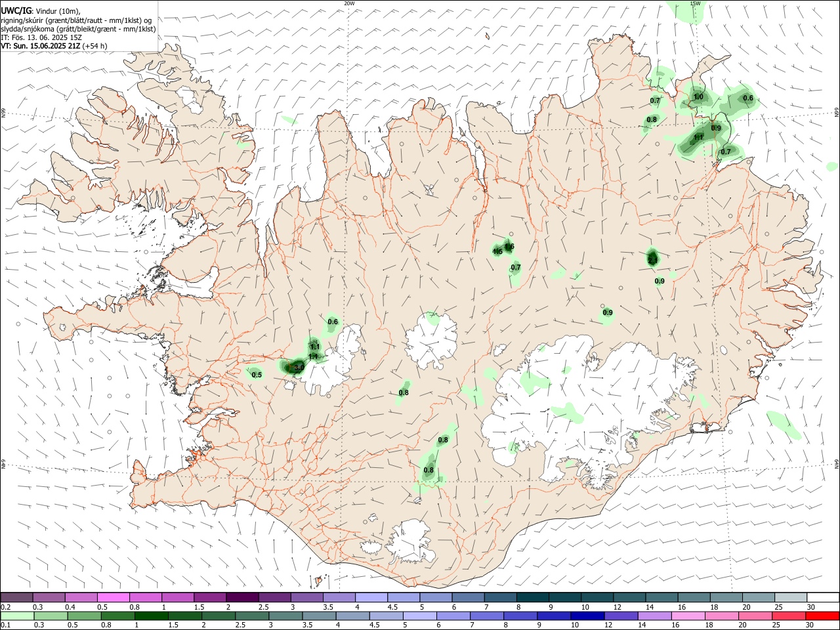The width and height of the screenshot is (840, 630).
Task: Click the '0.2' label in upper legend
Action: click(x=6, y=607)
